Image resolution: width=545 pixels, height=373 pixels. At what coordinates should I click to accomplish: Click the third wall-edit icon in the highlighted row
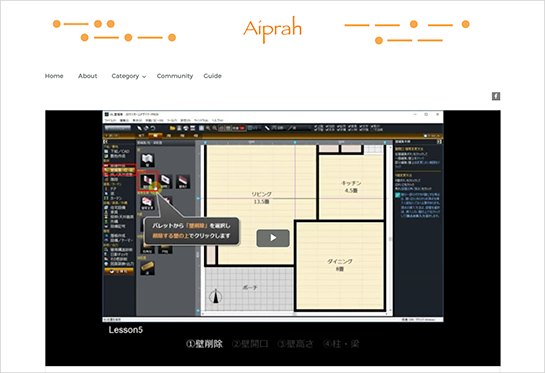tap(183, 181)
